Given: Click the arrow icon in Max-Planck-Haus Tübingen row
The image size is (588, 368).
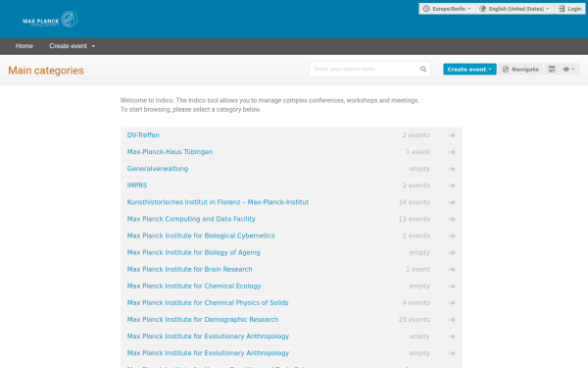Looking at the screenshot, I should [452, 152].
